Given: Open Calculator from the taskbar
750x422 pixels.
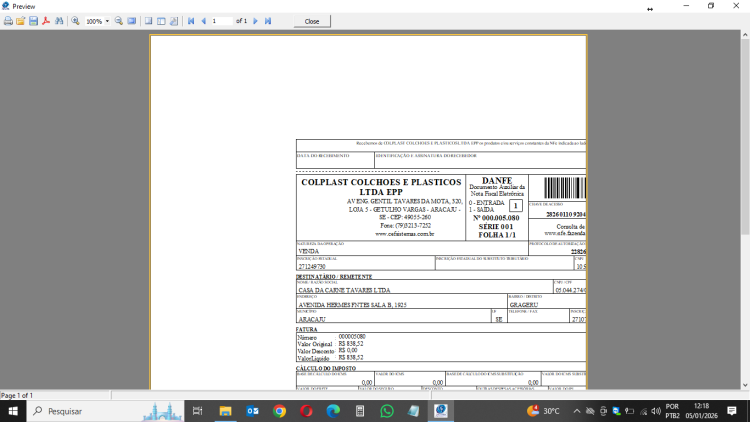Looking at the screenshot, I should (x=360, y=411).
